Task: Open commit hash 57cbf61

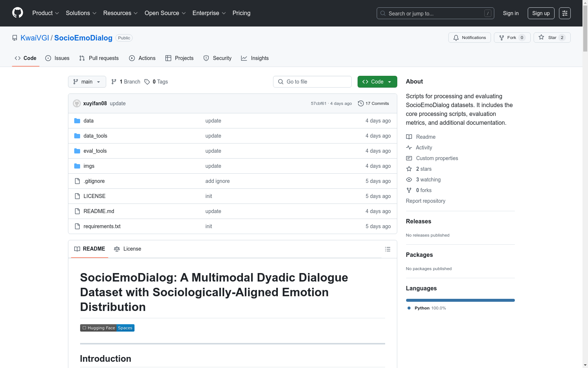Action: [319, 103]
